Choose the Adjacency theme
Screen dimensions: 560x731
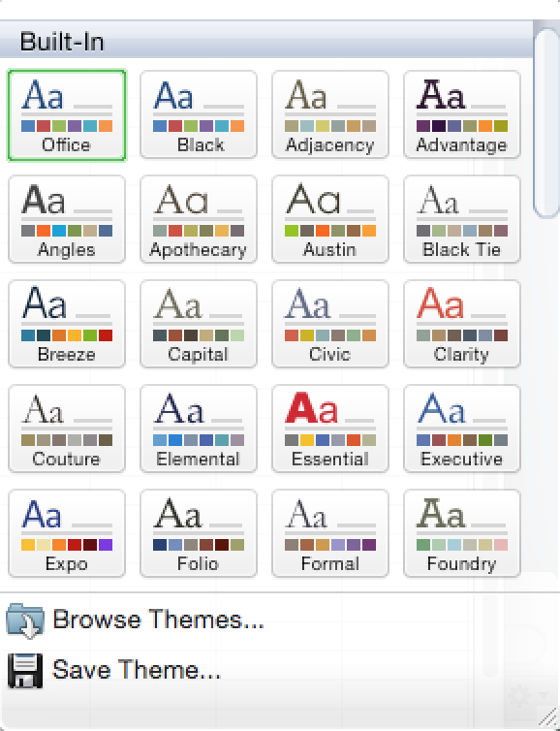tap(330, 114)
